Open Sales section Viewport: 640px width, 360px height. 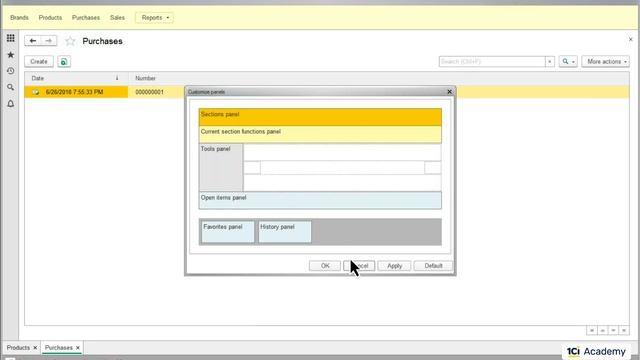click(x=117, y=18)
